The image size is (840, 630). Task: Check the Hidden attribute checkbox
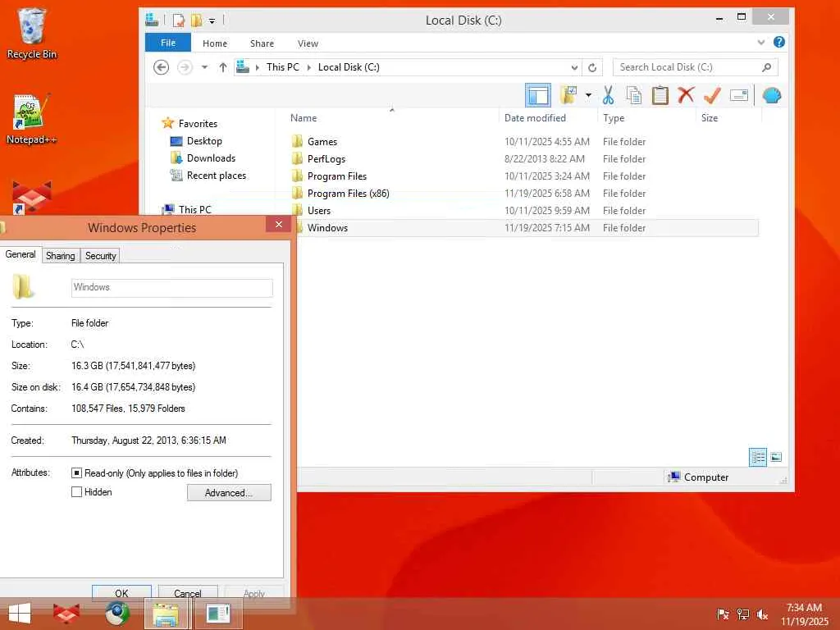[76, 492]
